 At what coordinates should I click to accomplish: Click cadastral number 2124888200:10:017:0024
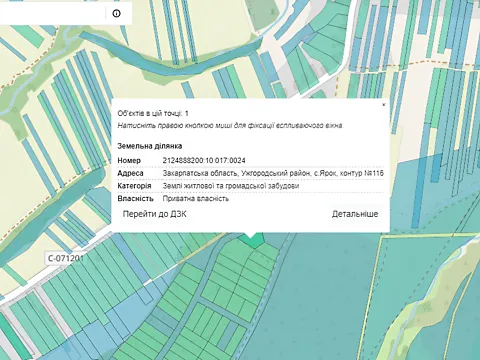[204, 161]
